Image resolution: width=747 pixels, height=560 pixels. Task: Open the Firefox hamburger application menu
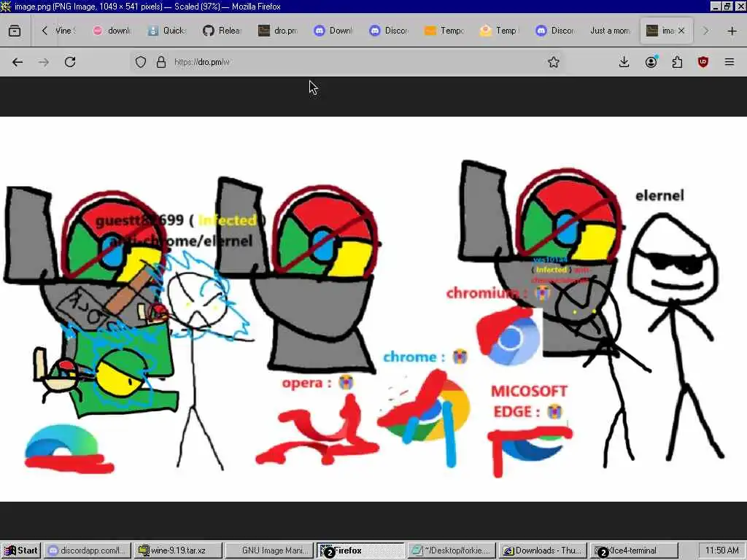[x=729, y=62]
